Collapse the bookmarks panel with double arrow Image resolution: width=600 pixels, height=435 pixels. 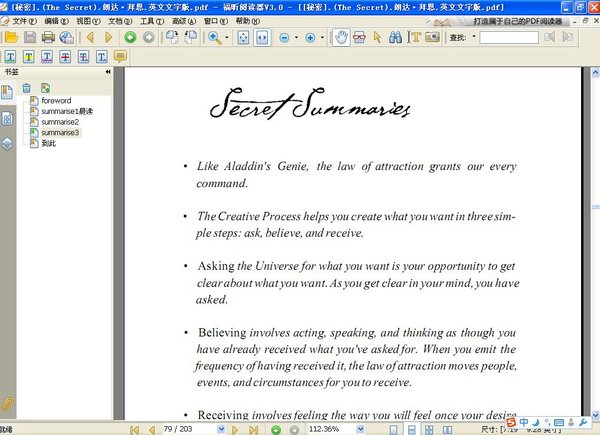click(x=108, y=72)
